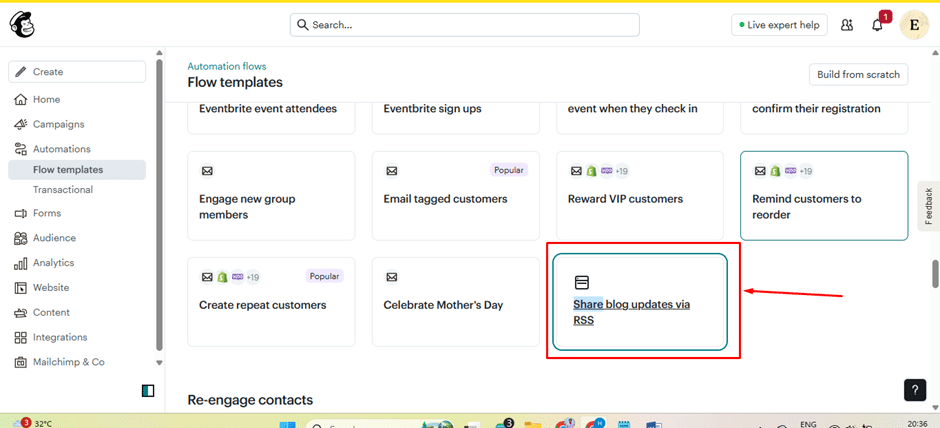This screenshot has height=428, width=940.
Task: Collapse the sidebar with the panel icon
Action: click(x=148, y=391)
